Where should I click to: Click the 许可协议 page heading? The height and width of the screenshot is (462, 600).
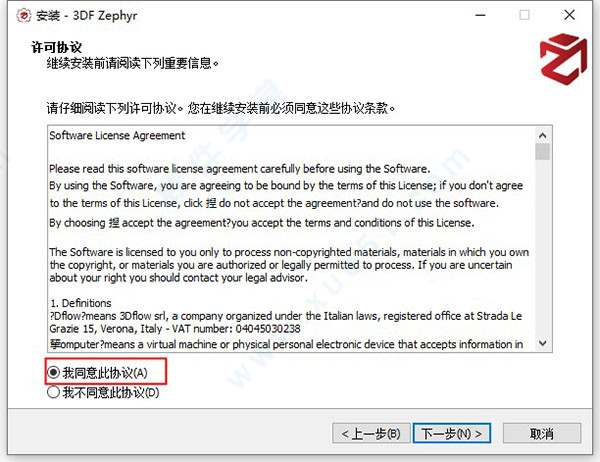coord(56,47)
